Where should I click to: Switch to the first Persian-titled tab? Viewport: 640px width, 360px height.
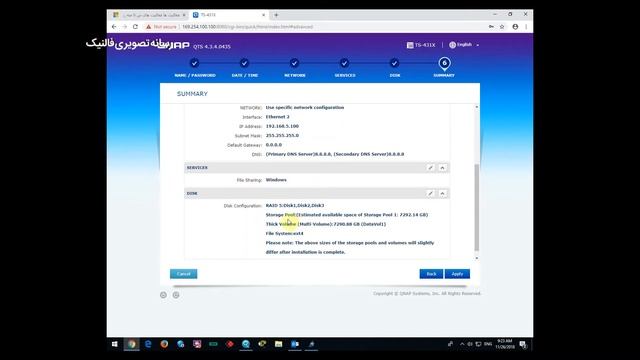[x=149, y=15]
